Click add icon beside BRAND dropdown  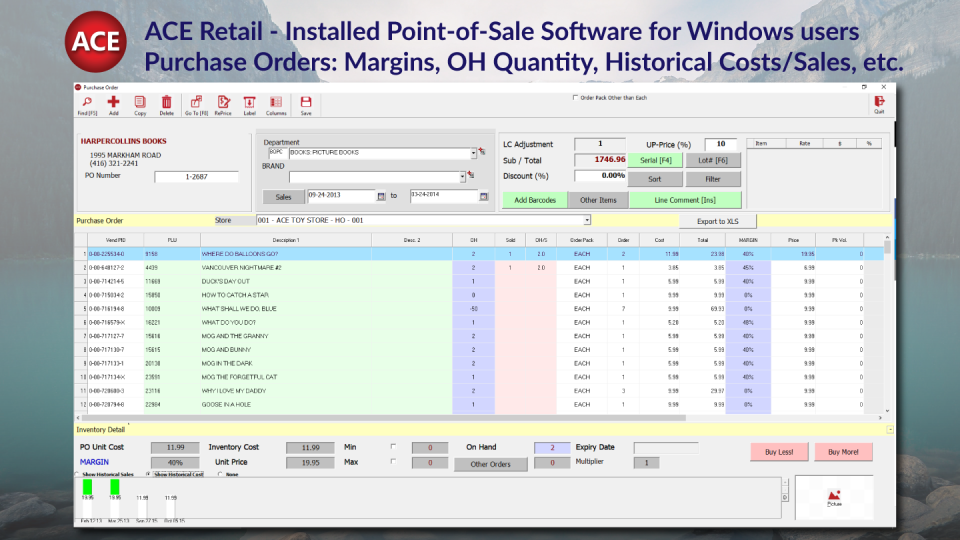[471, 175]
